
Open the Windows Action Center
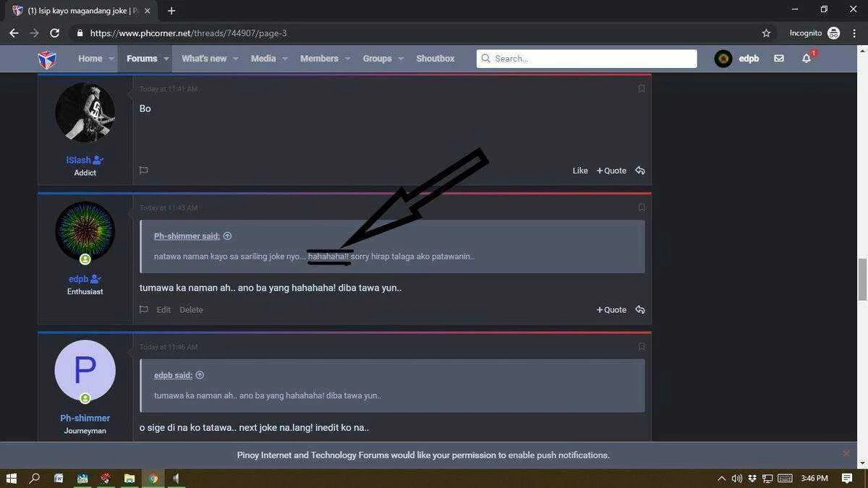pos(847,479)
